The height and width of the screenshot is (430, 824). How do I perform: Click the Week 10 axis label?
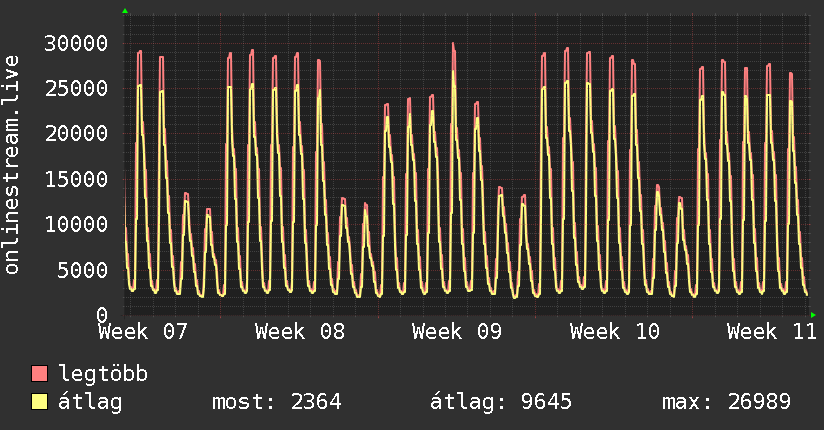(615, 332)
